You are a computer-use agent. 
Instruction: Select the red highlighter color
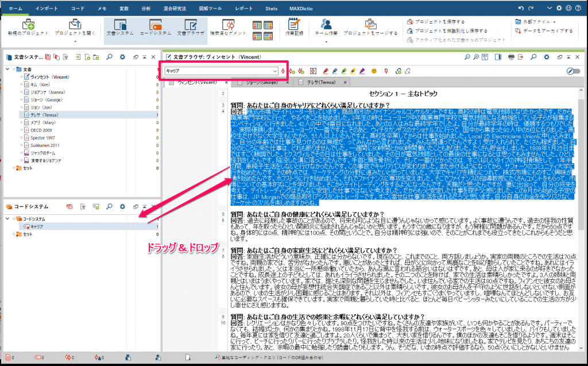[x=326, y=71]
